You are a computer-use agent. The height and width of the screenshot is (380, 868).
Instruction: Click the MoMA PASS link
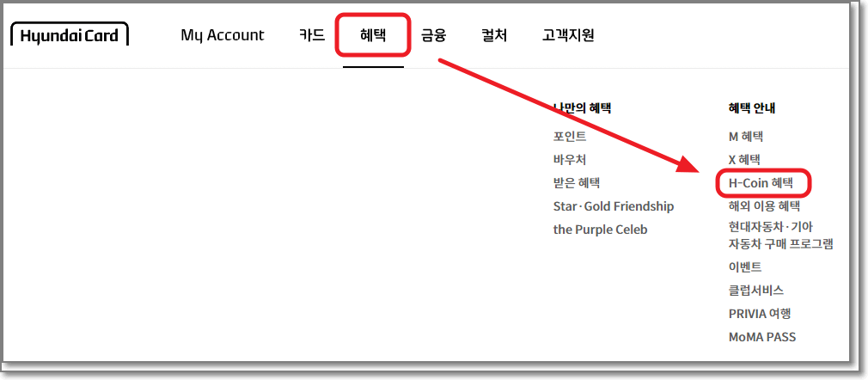762,337
